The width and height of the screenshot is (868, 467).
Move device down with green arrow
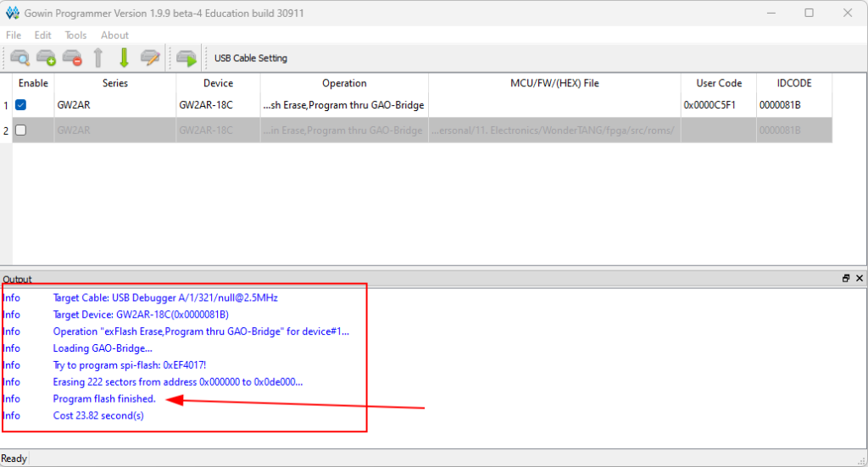tap(124, 58)
